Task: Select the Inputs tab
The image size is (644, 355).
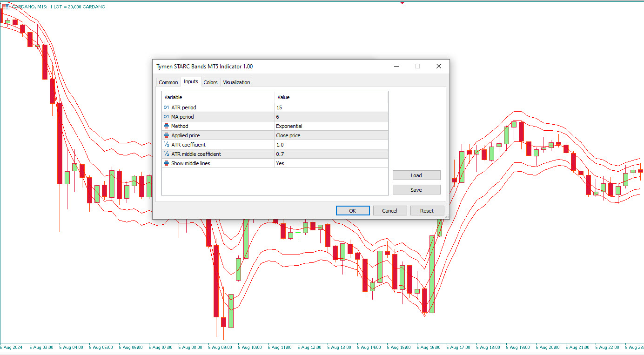Action: [x=191, y=82]
